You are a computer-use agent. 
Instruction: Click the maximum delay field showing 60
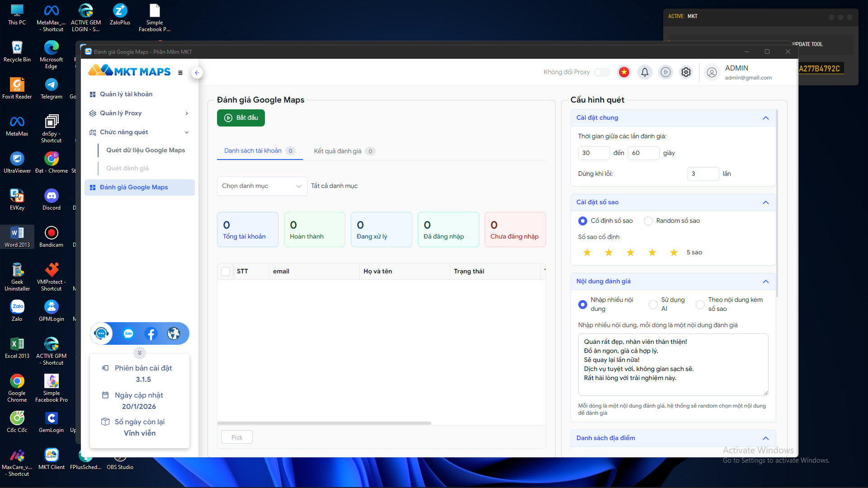pos(643,153)
